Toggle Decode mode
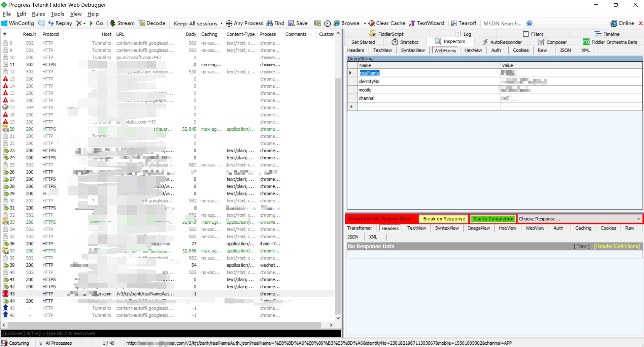The image size is (644, 347). [152, 23]
